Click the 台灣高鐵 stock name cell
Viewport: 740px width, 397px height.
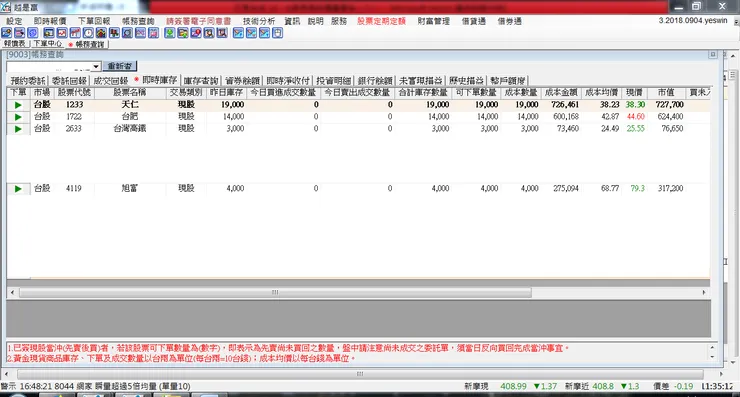130,129
